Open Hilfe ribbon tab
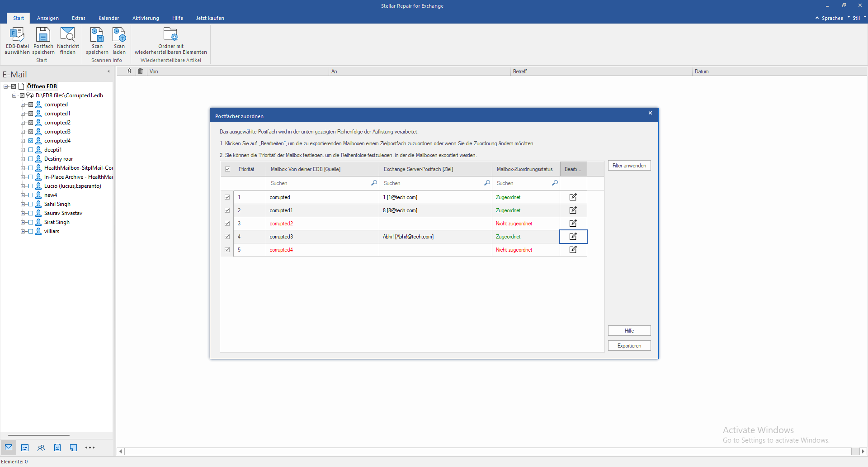Image resolution: width=868 pixels, height=467 pixels. (x=178, y=18)
